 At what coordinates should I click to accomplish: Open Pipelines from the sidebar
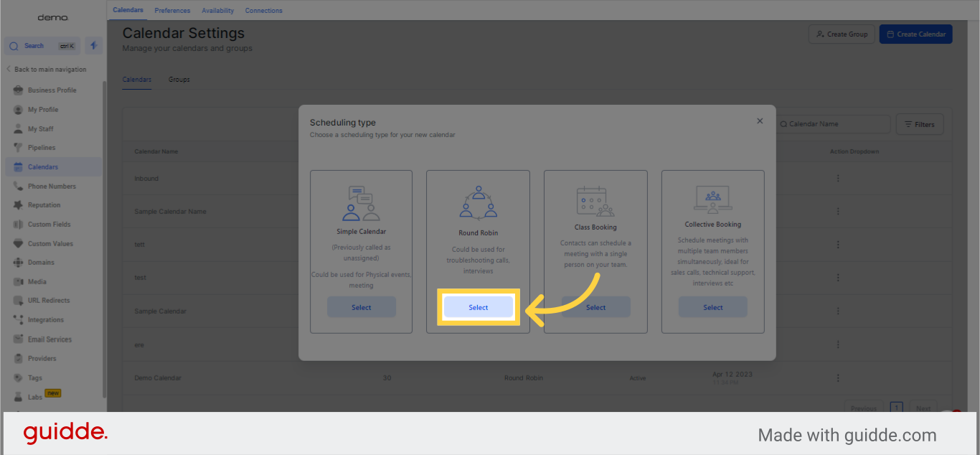pyautogui.click(x=42, y=148)
